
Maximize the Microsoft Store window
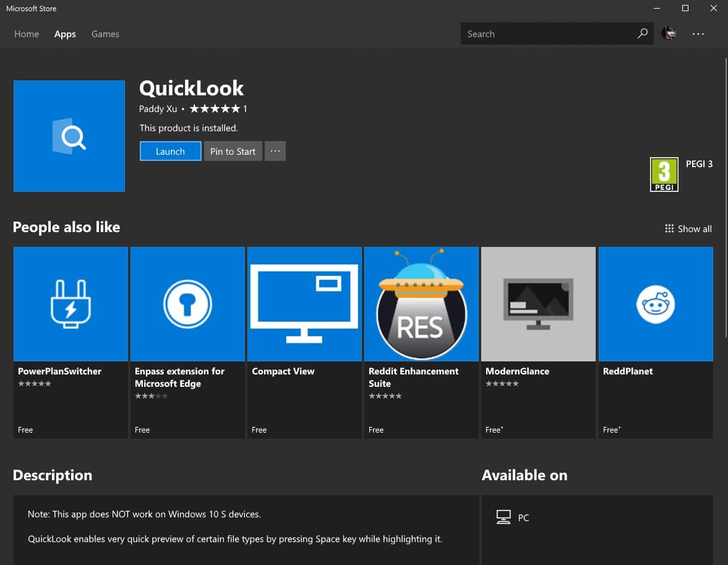coord(685,9)
